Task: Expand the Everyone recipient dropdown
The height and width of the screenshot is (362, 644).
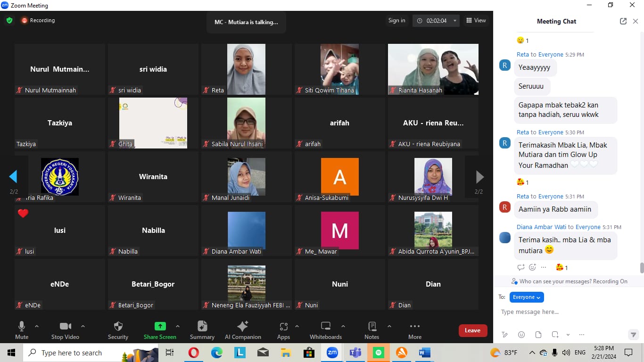Action: 527,297
